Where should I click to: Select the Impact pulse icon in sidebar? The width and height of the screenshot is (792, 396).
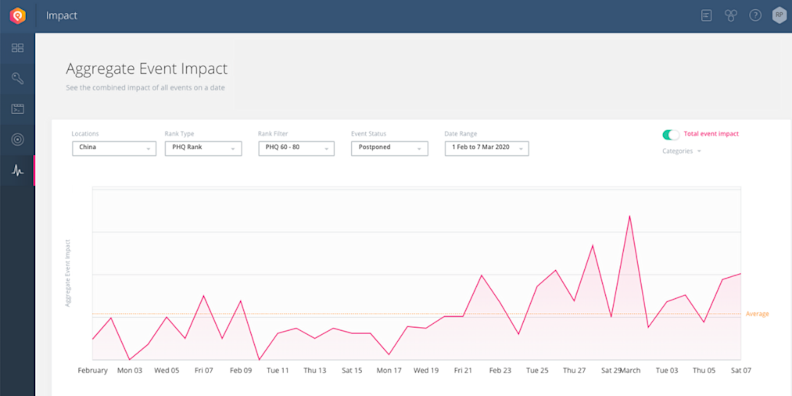pyautogui.click(x=18, y=171)
